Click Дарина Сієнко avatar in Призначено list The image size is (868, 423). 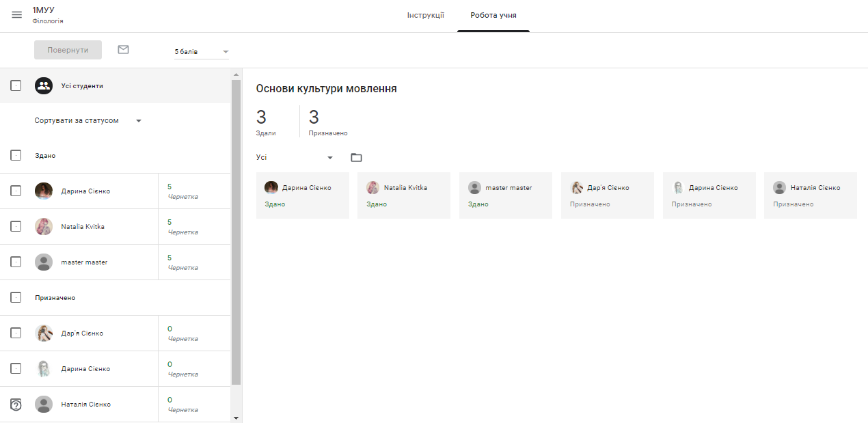pos(44,369)
